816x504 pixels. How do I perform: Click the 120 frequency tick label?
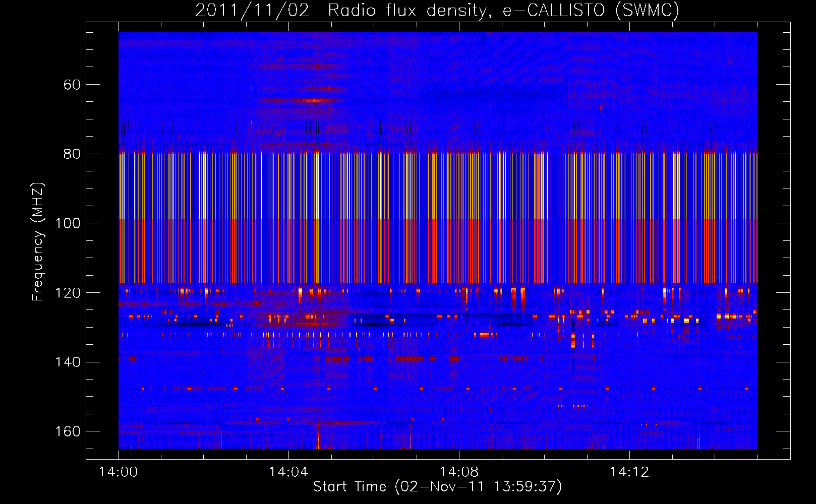(x=68, y=293)
